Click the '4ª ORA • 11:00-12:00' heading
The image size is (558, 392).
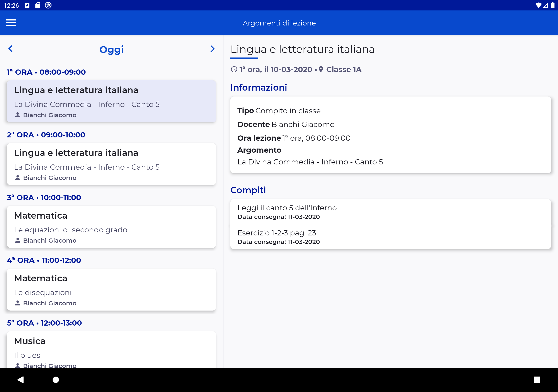click(44, 260)
